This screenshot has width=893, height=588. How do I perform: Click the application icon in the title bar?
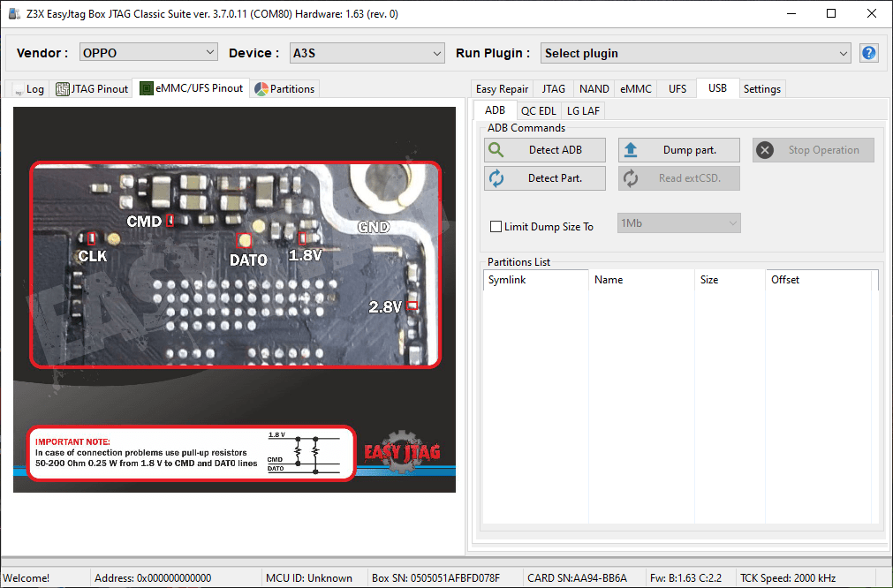pos(14,13)
